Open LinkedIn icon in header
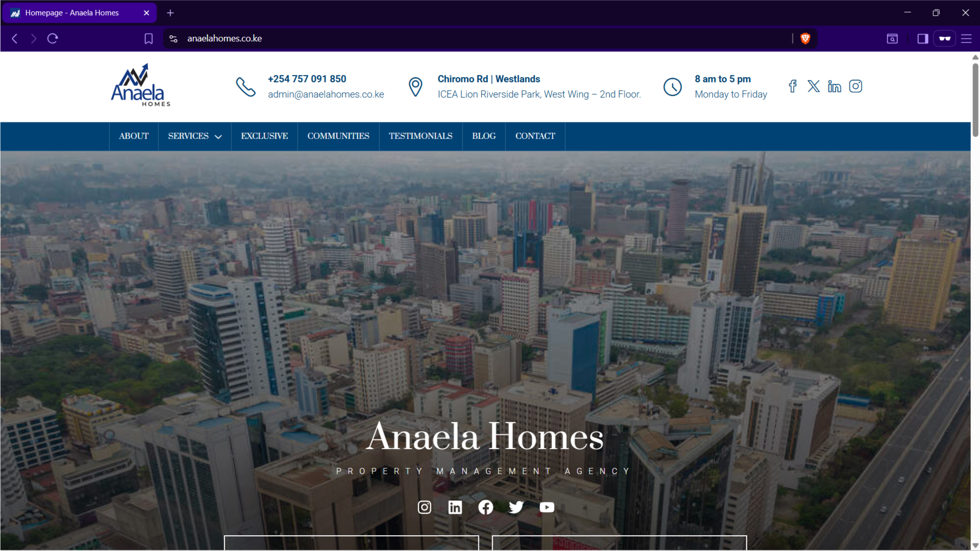 point(835,86)
